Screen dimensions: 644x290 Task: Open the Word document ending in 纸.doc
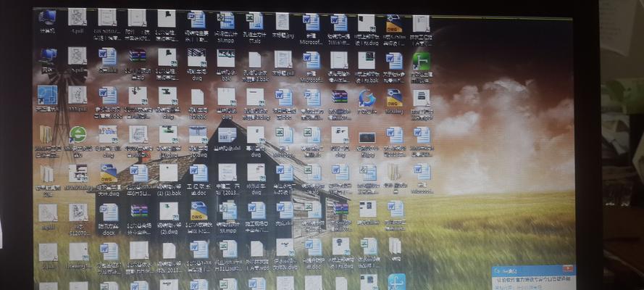198,173
